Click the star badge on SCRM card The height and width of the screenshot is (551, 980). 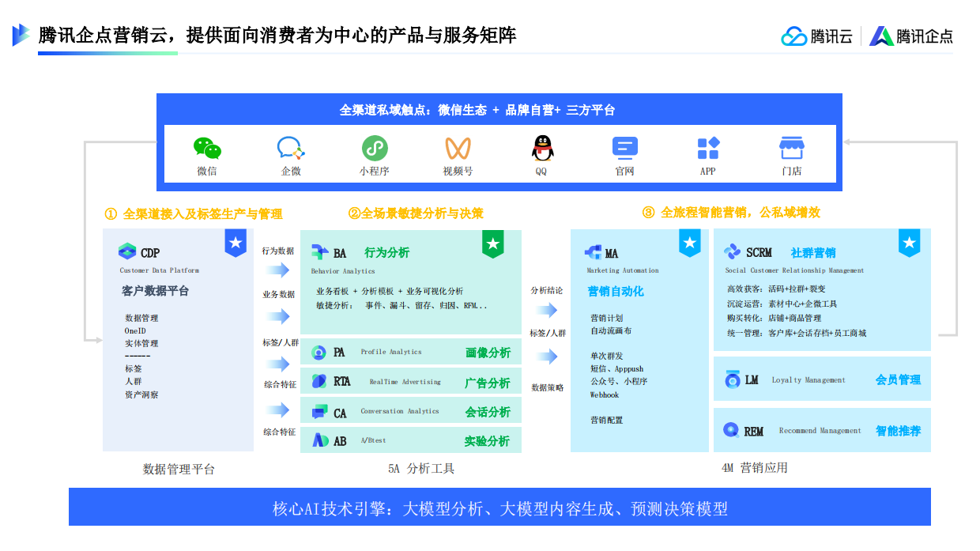point(910,243)
